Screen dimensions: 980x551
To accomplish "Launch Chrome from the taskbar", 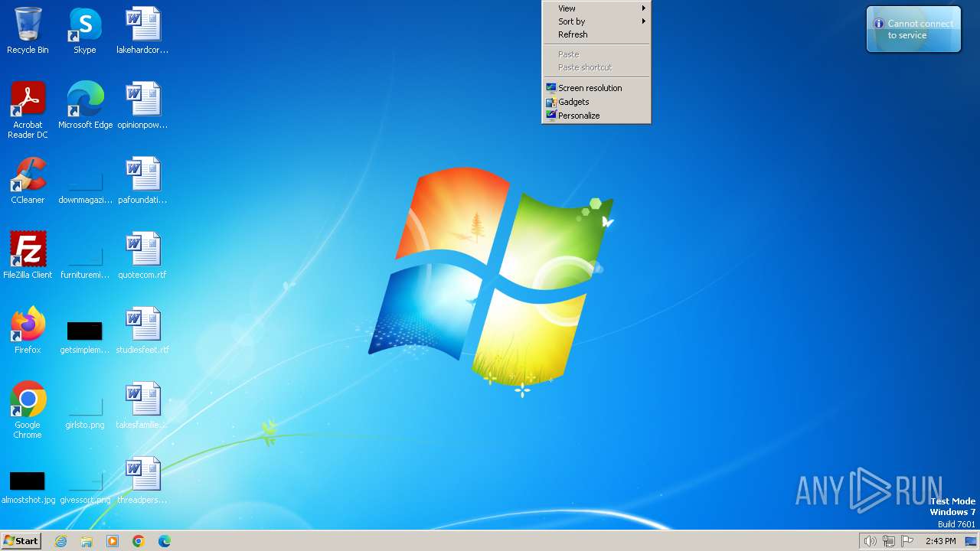I will tap(139, 541).
